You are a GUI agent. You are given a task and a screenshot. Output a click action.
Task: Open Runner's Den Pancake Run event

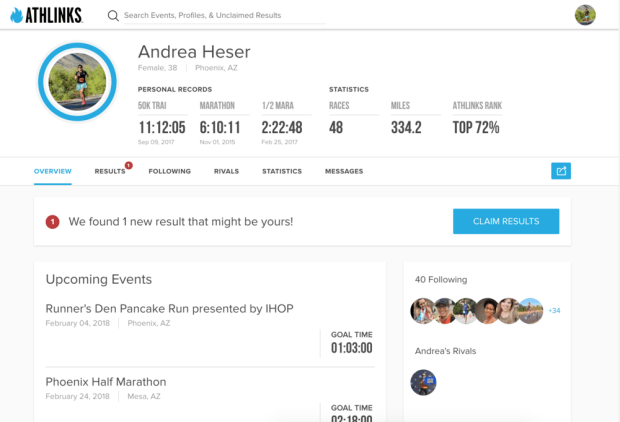coord(169,308)
